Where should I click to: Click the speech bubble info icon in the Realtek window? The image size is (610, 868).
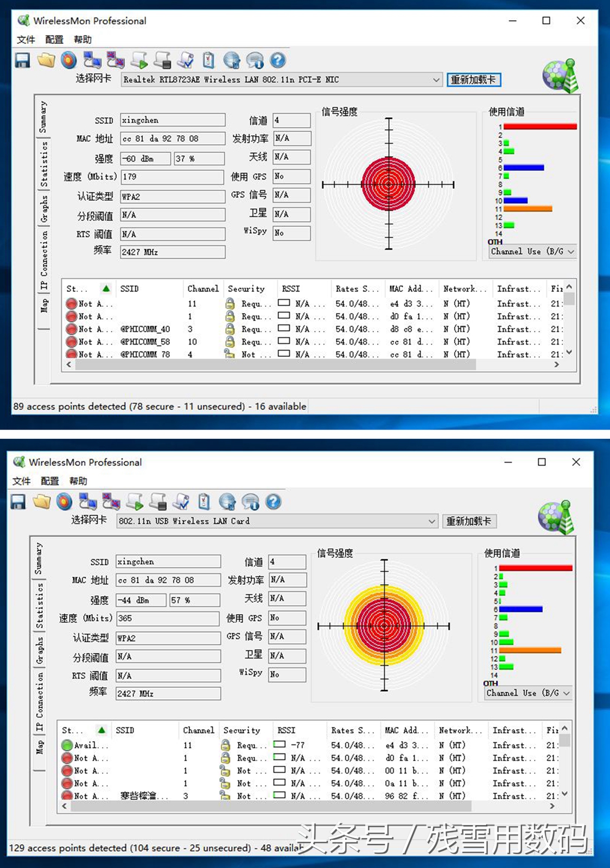255,60
